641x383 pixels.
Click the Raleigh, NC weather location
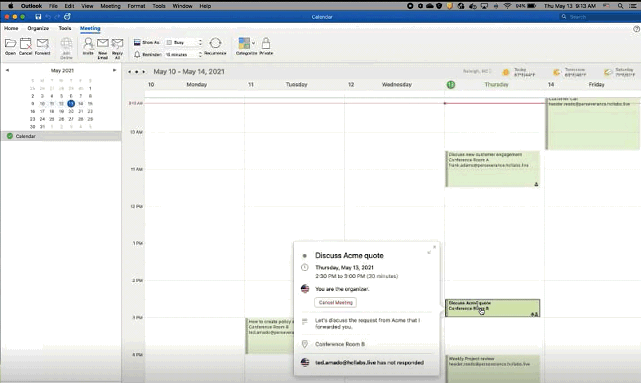tap(476, 72)
